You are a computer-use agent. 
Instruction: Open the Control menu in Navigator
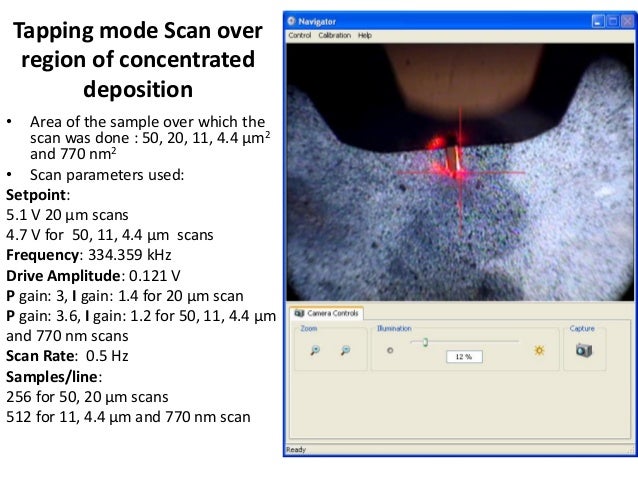[299, 35]
